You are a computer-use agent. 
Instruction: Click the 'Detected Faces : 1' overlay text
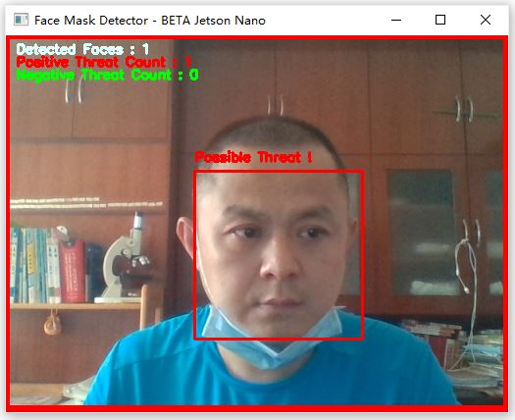tap(82, 49)
